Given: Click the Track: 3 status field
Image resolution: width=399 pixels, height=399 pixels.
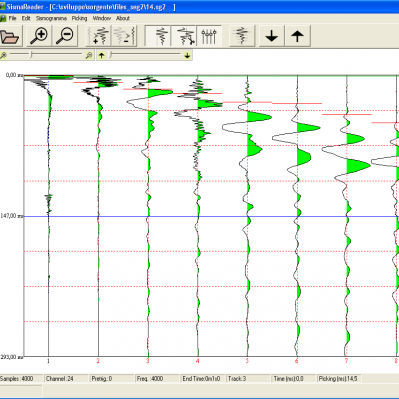Looking at the screenshot, I should pyautogui.click(x=248, y=379).
